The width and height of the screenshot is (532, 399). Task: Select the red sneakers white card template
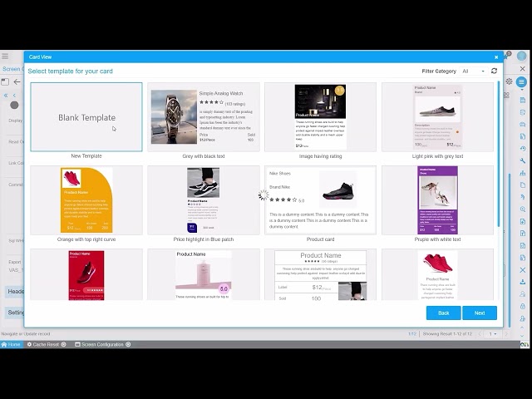437,274
